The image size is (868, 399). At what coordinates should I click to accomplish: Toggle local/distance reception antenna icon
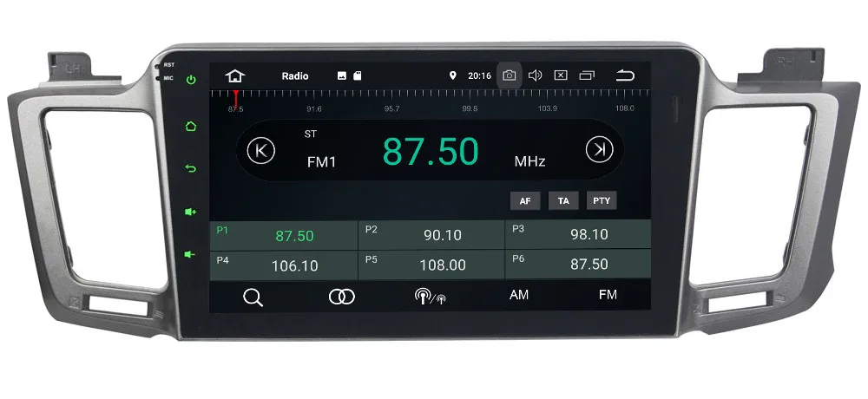(431, 297)
